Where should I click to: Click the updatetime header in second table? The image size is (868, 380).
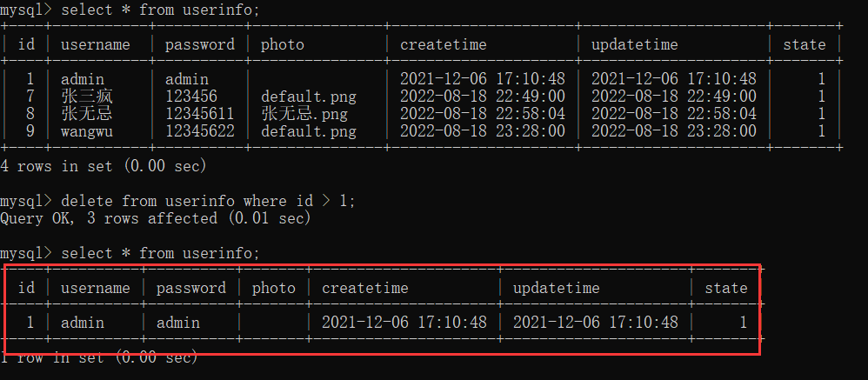556,288
